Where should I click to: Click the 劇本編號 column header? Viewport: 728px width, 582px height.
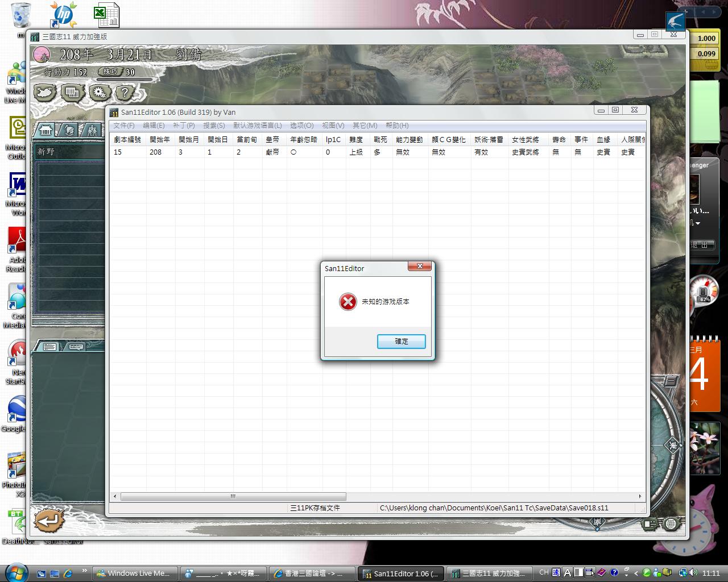pos(127,139)
